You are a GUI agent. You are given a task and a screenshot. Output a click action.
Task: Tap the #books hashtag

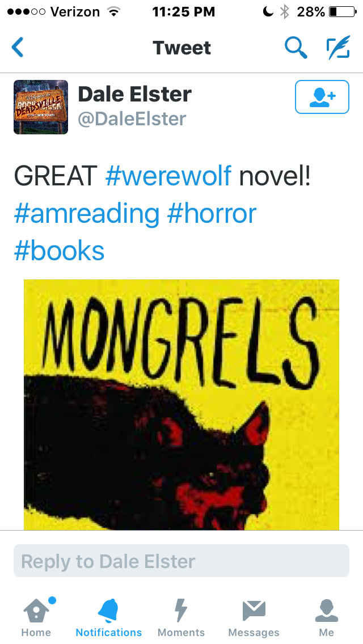coord(59,251)
